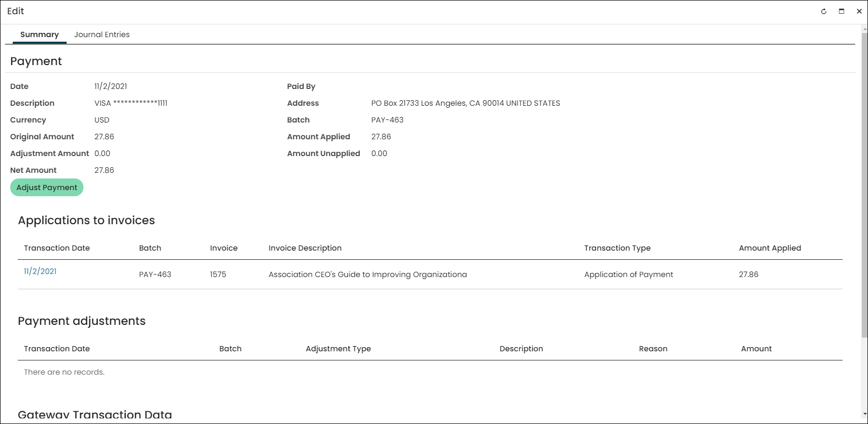868x424 pixels.
Task: Open the 11/2/2021 transaction date link
Action: [x=40, y=271]
